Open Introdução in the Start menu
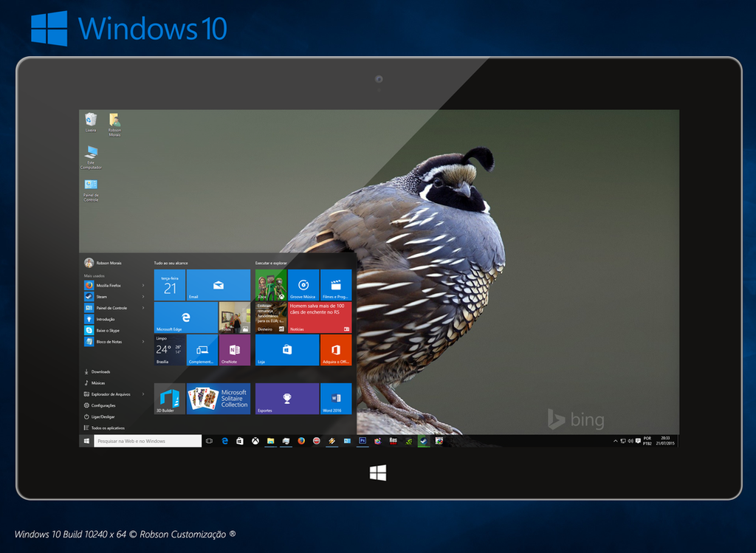Screen dimensions: 756x553 100,319
